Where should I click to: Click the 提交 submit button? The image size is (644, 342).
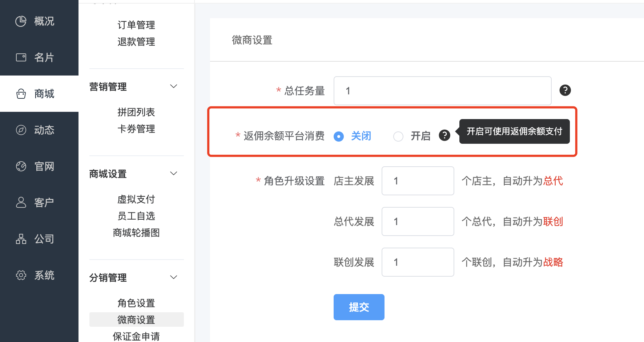point(359,307)
